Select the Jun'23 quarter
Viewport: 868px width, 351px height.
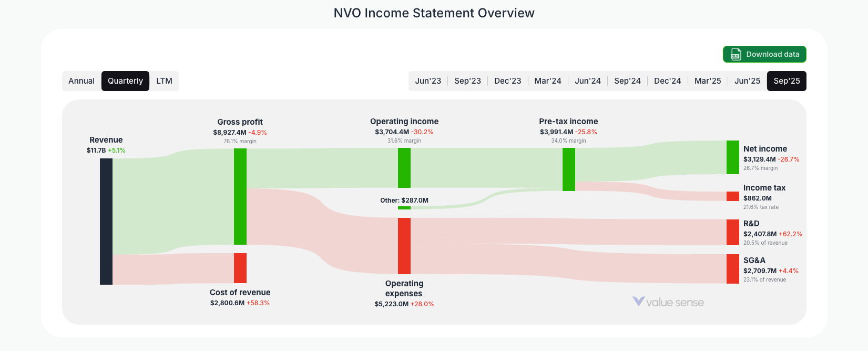tap(428, 81)
